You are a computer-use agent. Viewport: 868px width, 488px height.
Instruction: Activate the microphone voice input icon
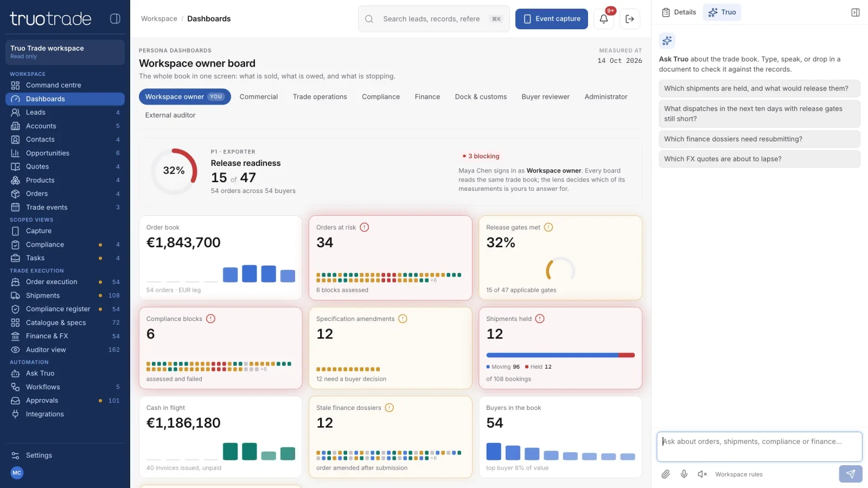tap(684, 474)
